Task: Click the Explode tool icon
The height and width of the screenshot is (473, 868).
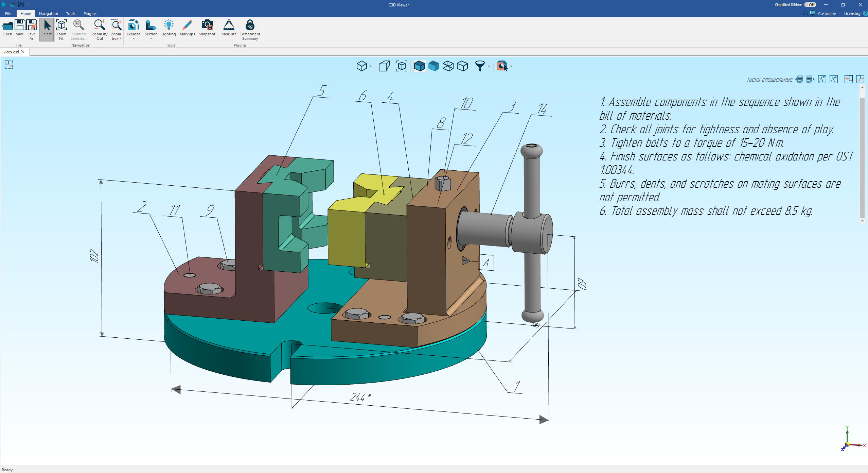Action: (134, 26)
